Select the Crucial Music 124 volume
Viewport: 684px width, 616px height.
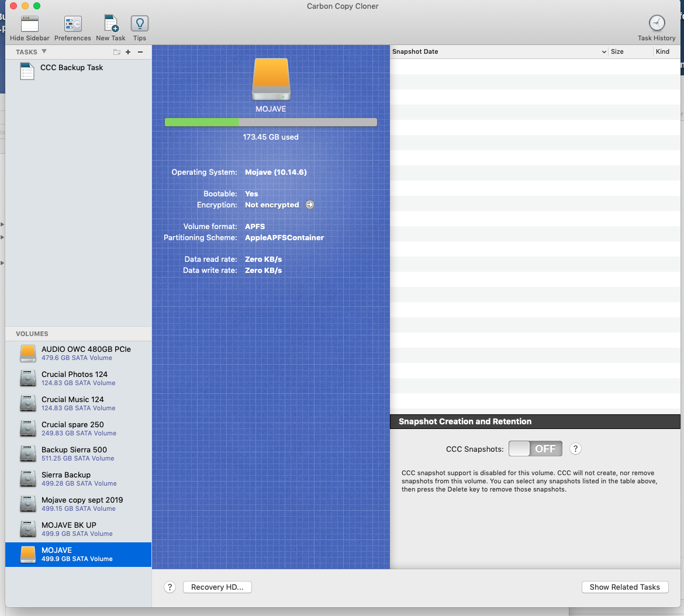[x=78, y=404]
